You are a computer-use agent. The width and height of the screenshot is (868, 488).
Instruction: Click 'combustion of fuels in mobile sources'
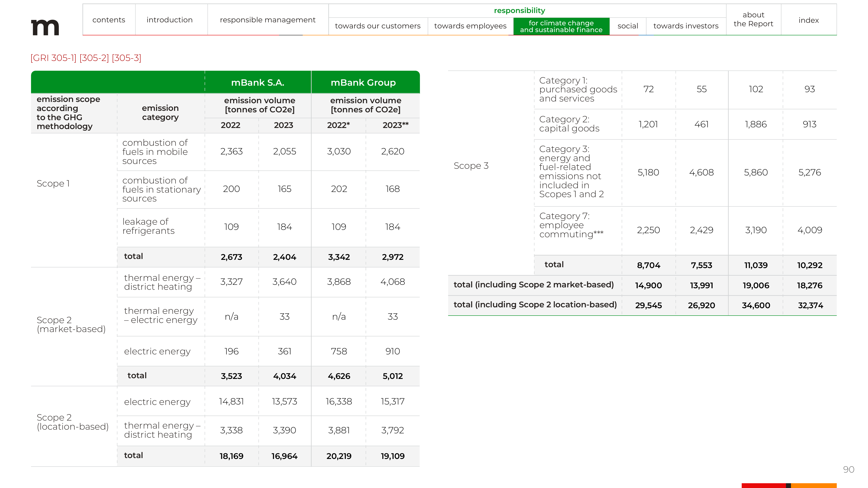pos(155,152)
